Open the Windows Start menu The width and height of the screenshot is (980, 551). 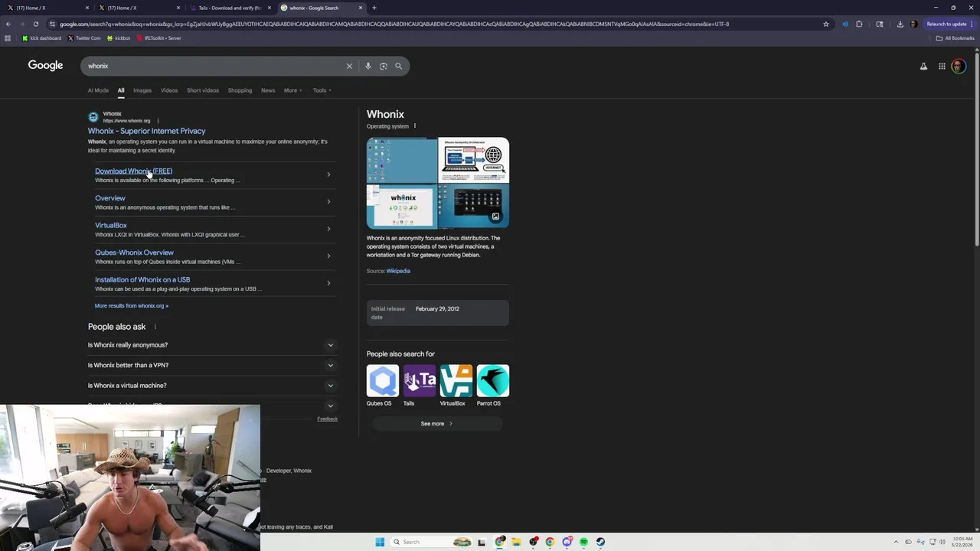[380, 542]
